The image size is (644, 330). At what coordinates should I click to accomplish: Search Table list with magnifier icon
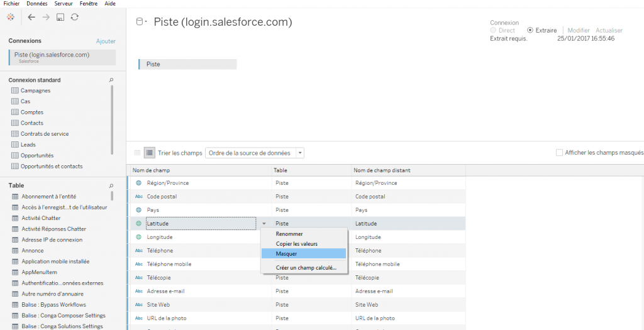(x=111, y=185)
